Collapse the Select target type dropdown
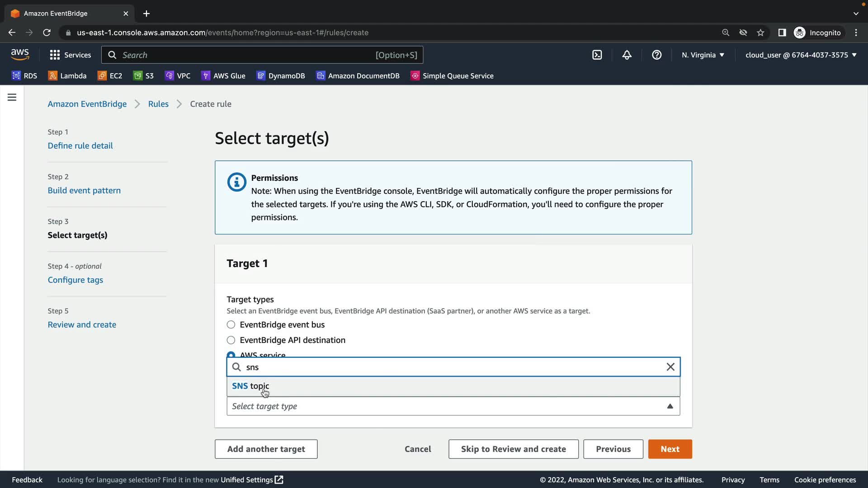 pyautogui.click(x=670, y=406)
